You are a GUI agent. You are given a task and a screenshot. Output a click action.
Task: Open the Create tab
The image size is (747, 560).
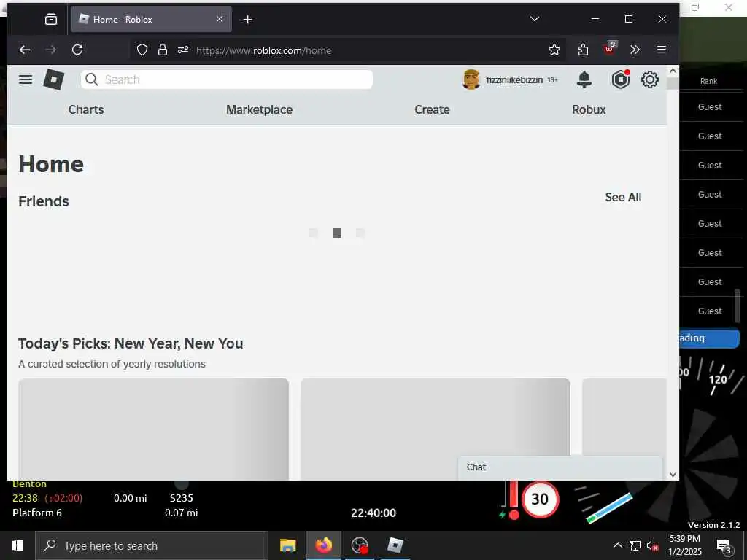(x=432, y=109)
